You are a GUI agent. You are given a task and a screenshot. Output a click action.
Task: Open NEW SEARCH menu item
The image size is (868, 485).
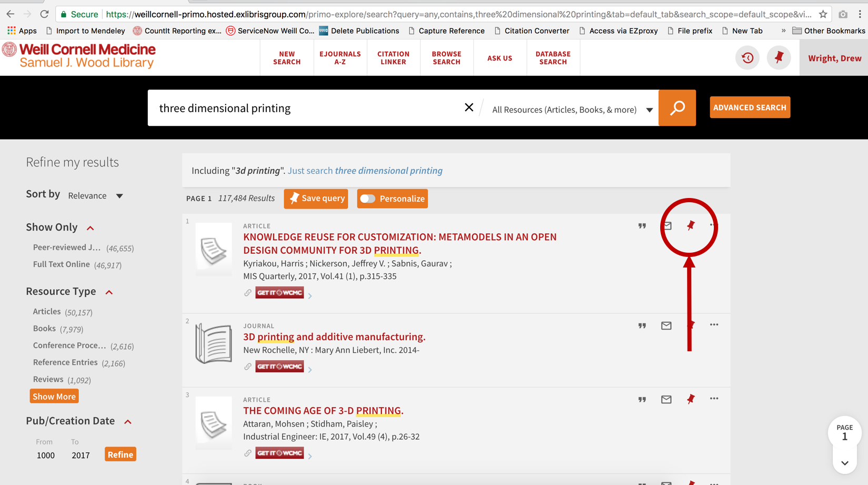point(287,58)
